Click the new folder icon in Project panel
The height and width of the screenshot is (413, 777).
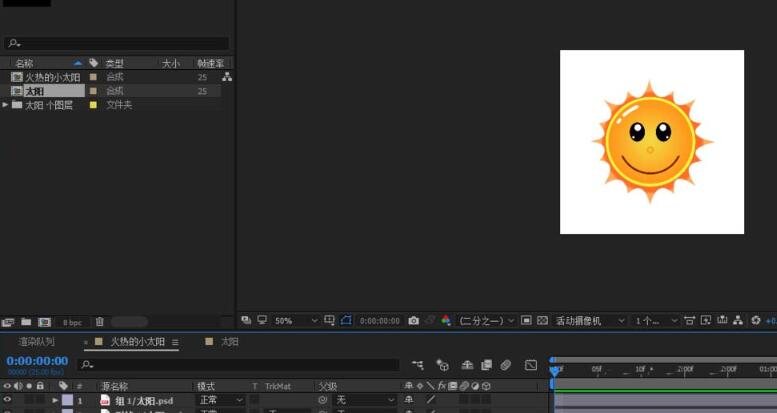pos(25,322)
